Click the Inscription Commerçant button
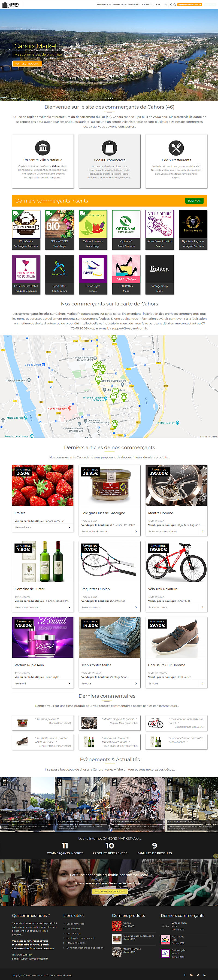 click(189, 5)
